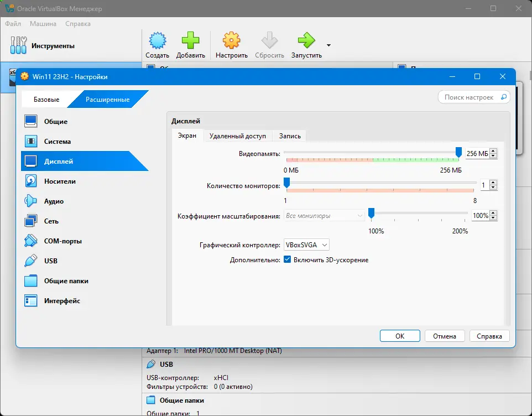The width and height of the screenshot is (532, 416).
Task: Click the 256 МБ video memory field
Action: tap(477, 154)
